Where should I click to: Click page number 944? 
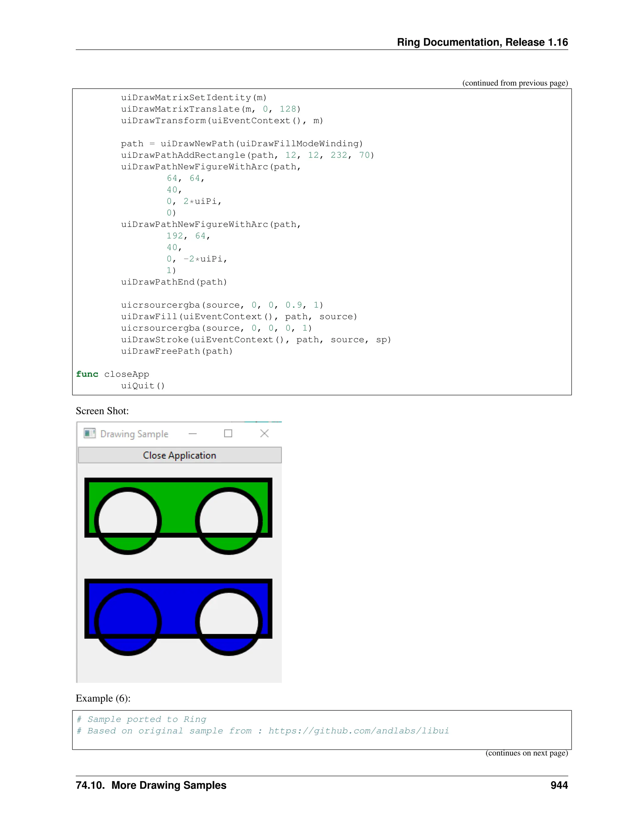[x=559, y=785]
